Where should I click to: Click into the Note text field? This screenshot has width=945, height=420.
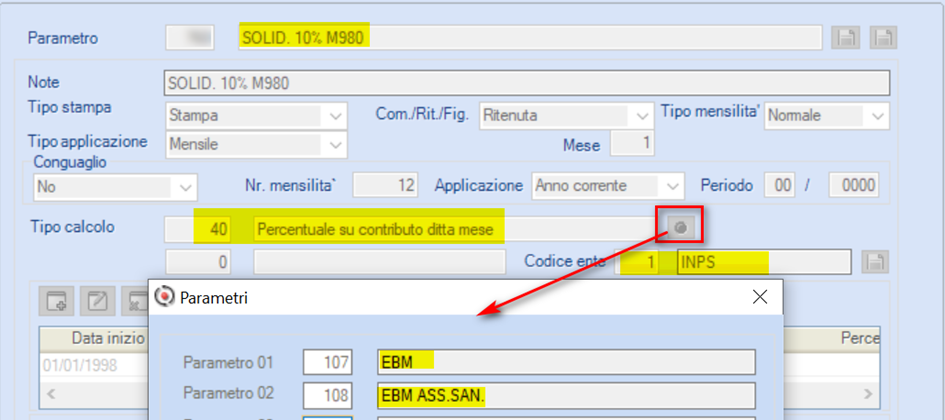pos(527,83)
